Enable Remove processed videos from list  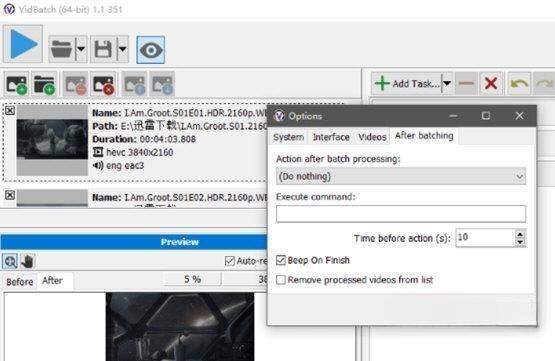click(x=281, y=280)
